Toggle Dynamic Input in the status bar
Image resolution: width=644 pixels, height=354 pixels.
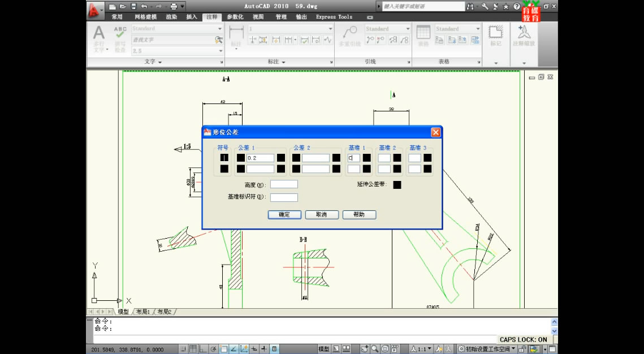[x=254, y=349]
